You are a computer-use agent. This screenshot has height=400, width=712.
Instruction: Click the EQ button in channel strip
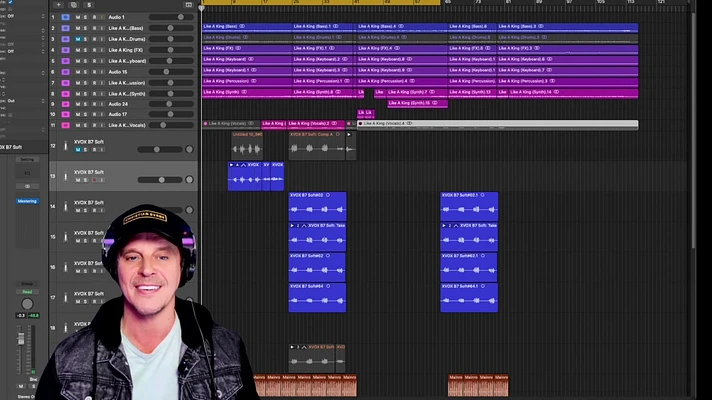27,172
